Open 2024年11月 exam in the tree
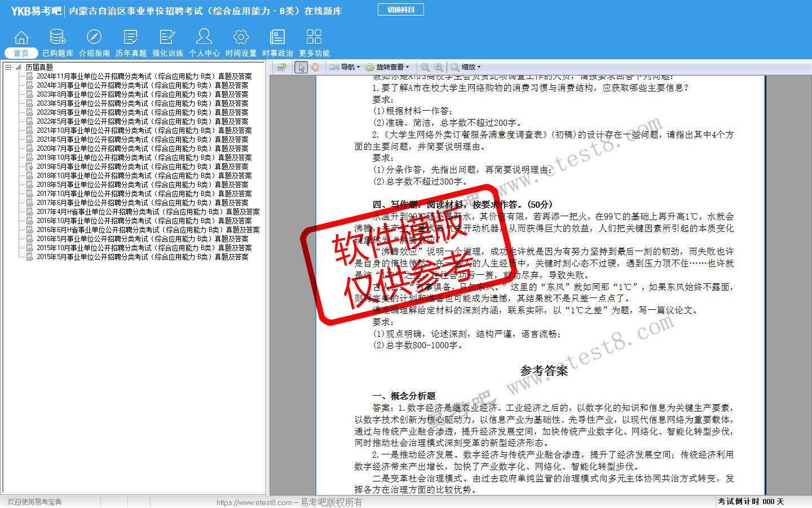812x508 pixels. (144, 76)
